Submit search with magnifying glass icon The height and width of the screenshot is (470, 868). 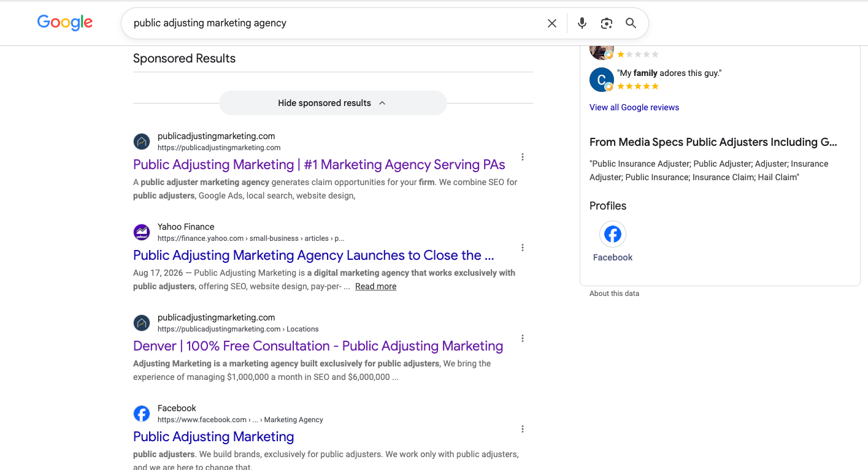tap(631, 23)
